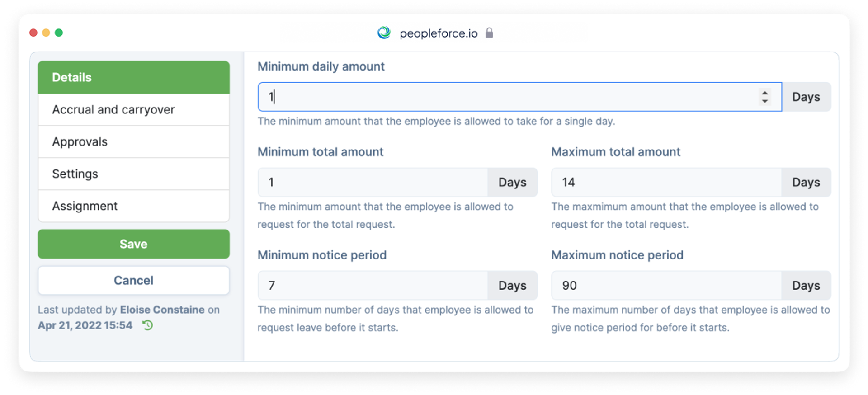
Task: Click the Minimum total amount input
Action: 373,182
